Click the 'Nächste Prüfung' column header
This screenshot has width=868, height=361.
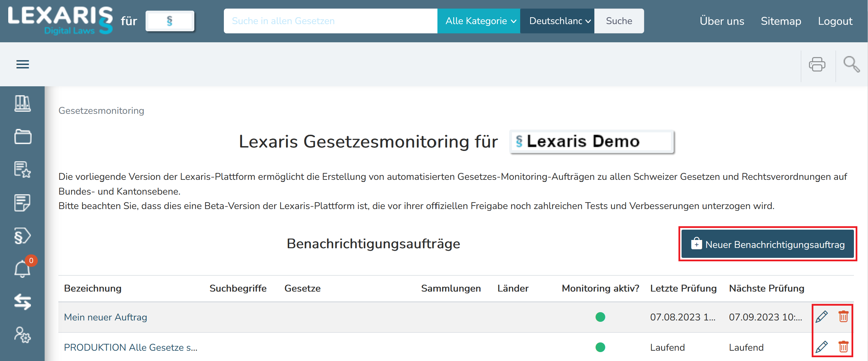tap(766, 288)
